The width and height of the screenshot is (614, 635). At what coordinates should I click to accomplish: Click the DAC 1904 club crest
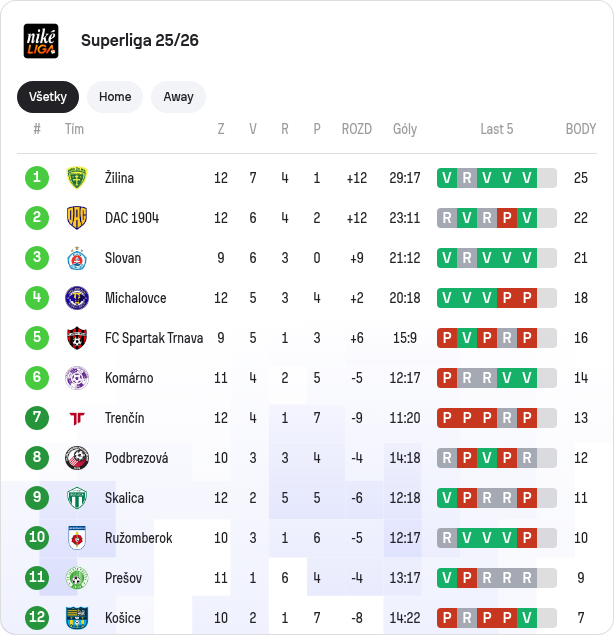pos(77,218)
